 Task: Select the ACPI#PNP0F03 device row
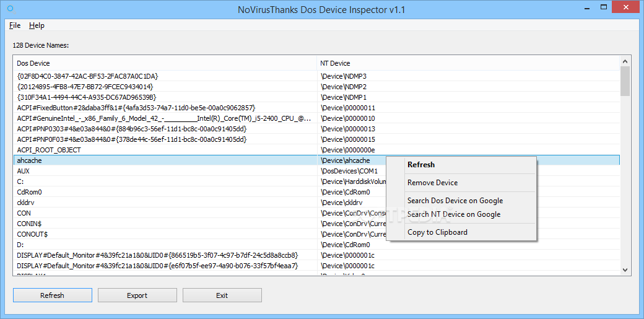coord(316,139)
